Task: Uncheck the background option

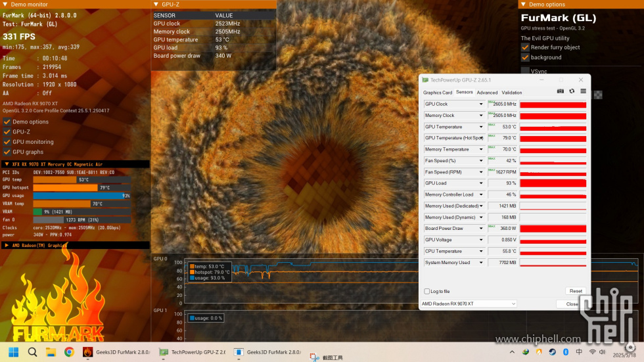Action: coord(525,57)
